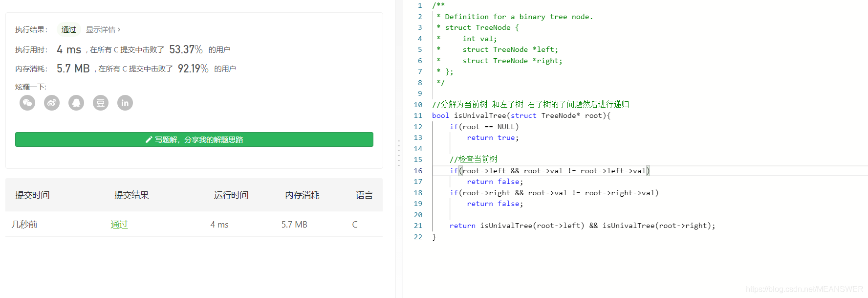Click the //检查当前树 comment line

point(474,160)
